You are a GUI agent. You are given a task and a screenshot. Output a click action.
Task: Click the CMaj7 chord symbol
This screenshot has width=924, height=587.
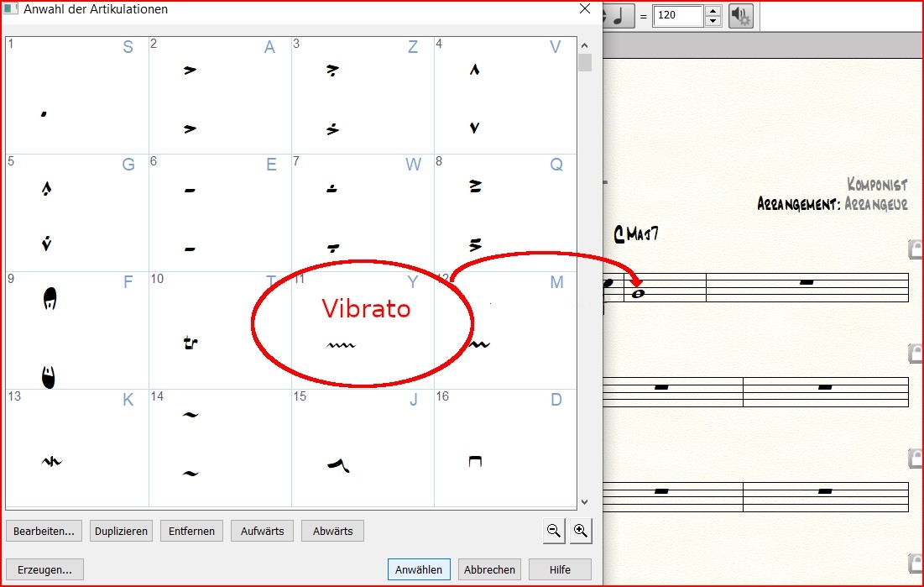(636, 234)
